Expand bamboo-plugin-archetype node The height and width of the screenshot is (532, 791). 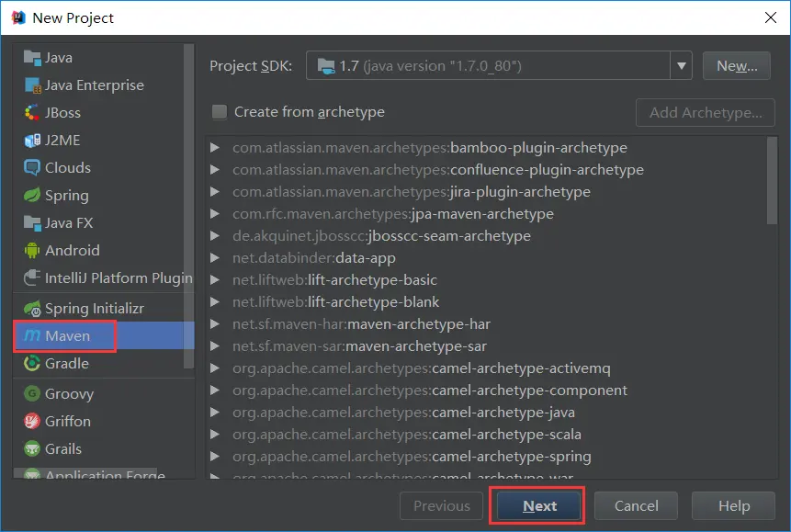click(215, 147)
